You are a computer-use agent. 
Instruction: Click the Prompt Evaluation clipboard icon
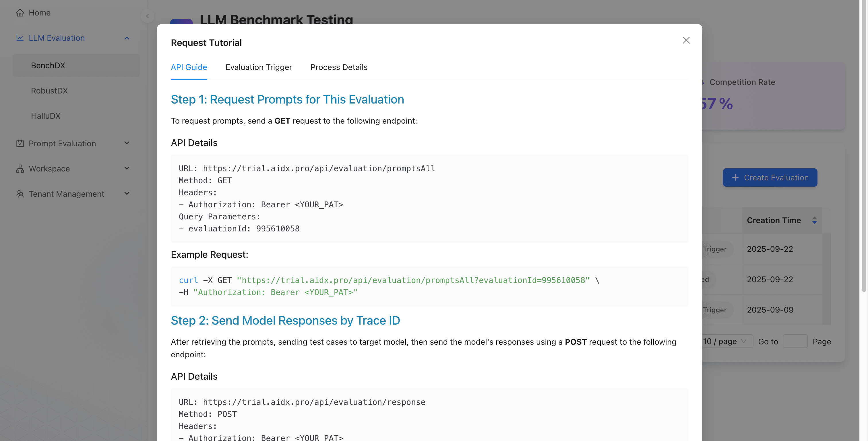coord(20,143)
